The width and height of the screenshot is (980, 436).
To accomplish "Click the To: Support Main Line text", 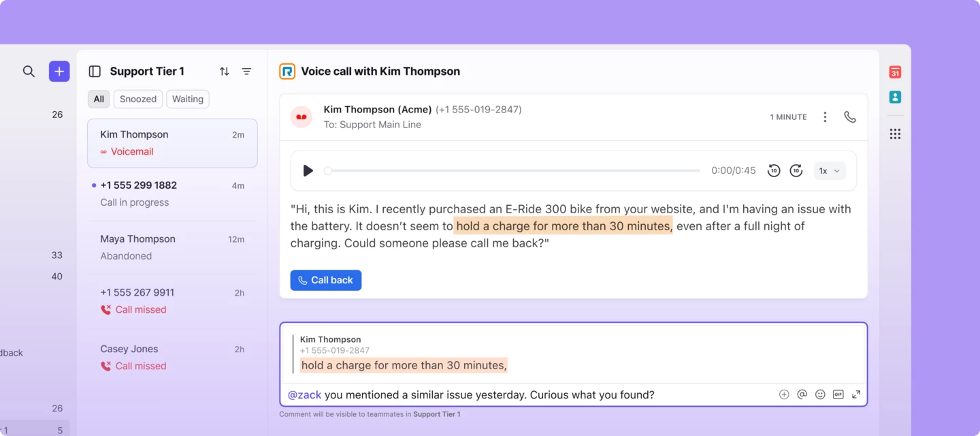I will click(x=372, y=125).
